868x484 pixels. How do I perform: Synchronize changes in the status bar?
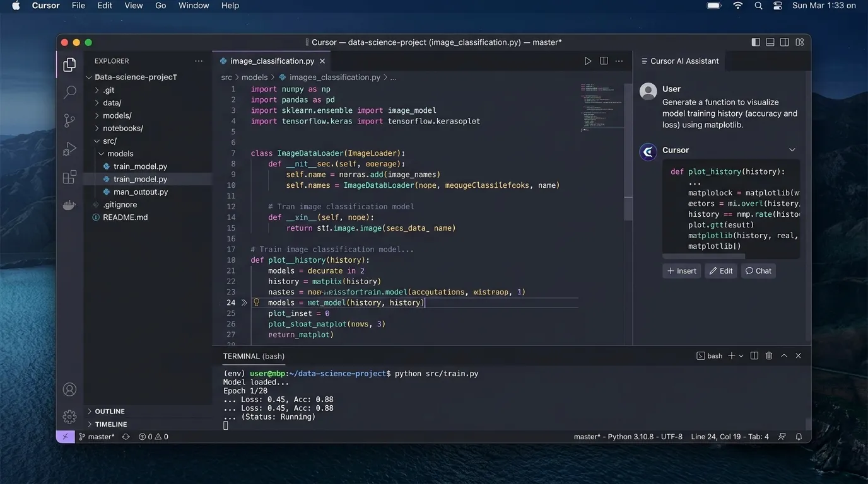coord(126,437)
